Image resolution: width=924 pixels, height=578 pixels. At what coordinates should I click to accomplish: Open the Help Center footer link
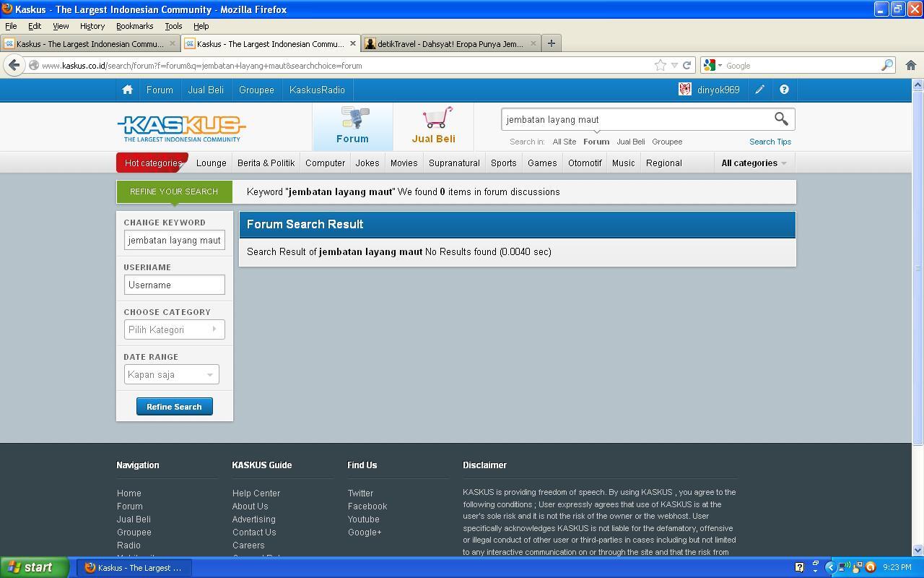point(256,493)
